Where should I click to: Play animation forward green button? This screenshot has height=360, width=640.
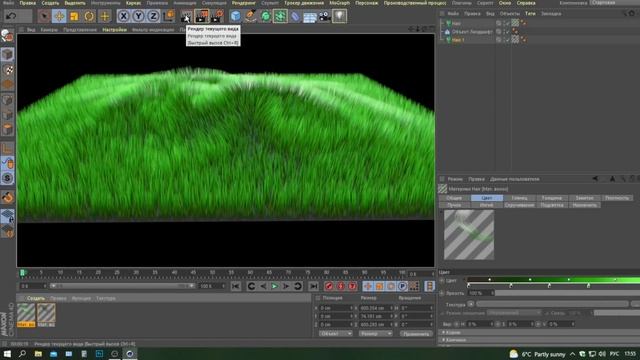(x=274, y=286)
